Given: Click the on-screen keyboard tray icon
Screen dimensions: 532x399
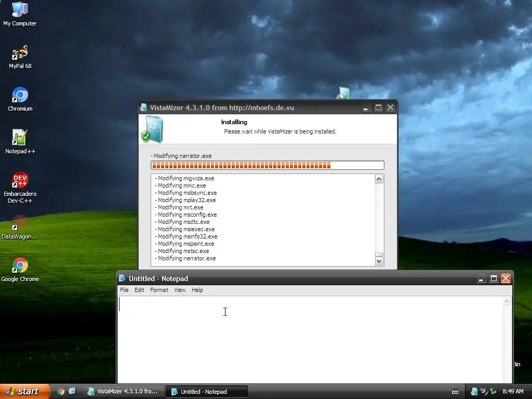Looking at the screenshot, I should [455, 392].
